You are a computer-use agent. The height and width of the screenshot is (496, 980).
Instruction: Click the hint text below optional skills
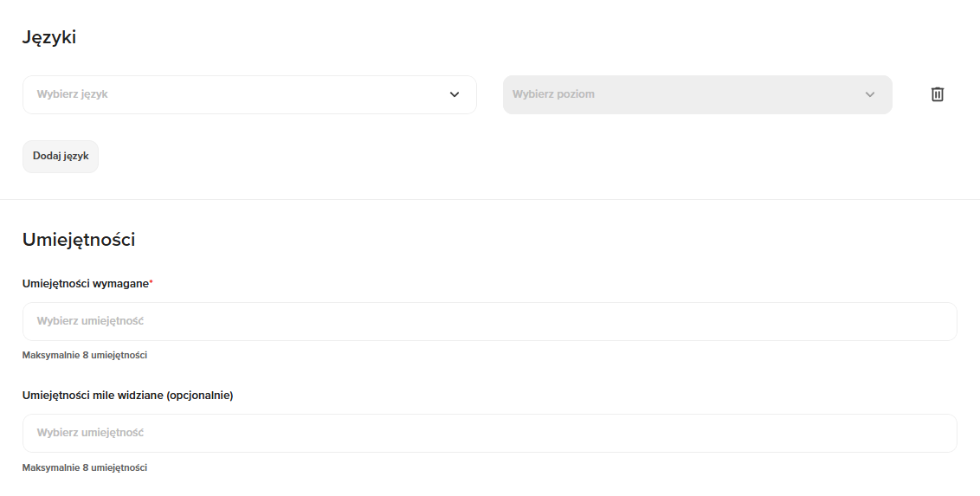(x=85, y=467)
